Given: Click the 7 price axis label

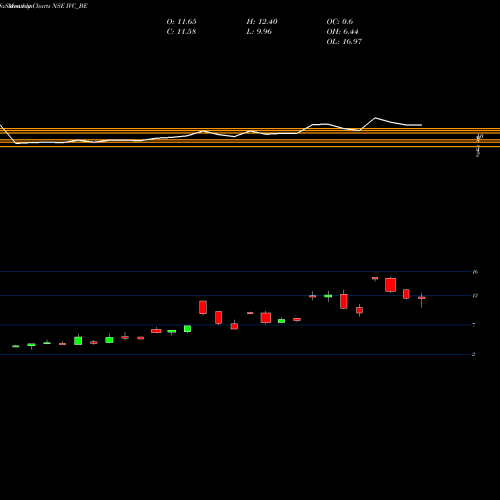Looking at the screenshot, I should pos(474,325).
